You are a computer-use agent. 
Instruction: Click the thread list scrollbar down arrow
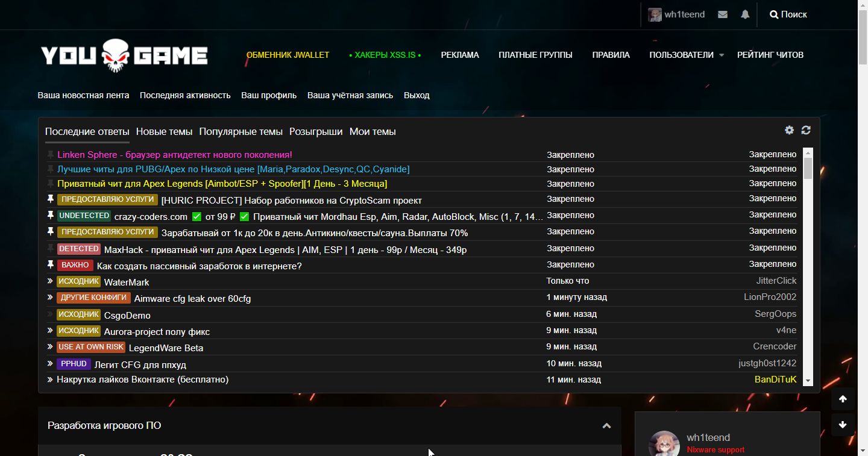[x=808, y=381]
